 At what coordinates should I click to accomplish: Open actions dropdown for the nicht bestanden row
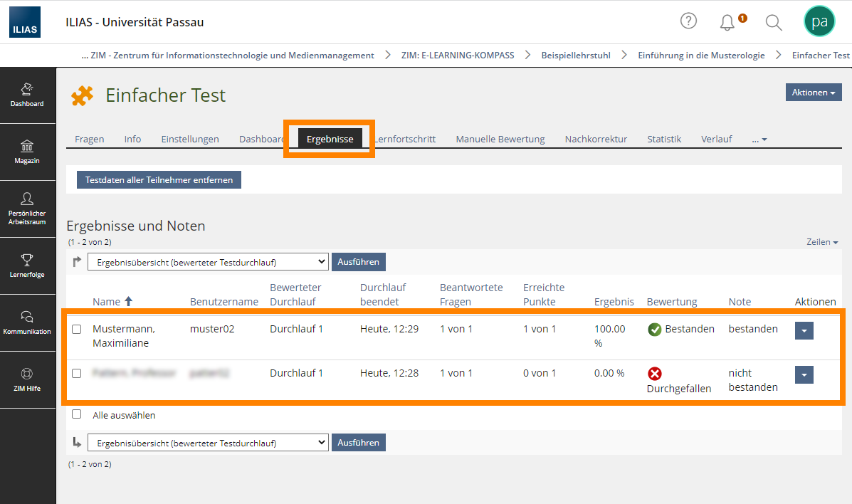(804, 374)
